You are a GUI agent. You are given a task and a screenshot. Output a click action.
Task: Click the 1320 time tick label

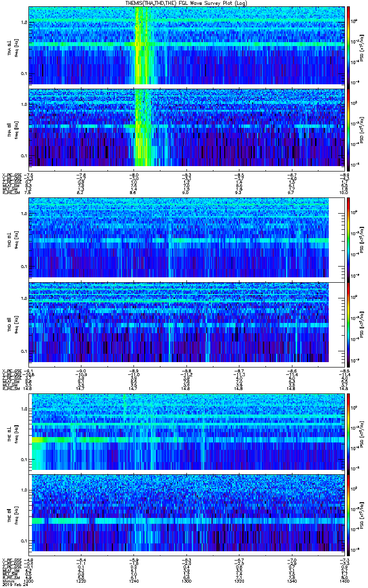(x=240, y=581)
